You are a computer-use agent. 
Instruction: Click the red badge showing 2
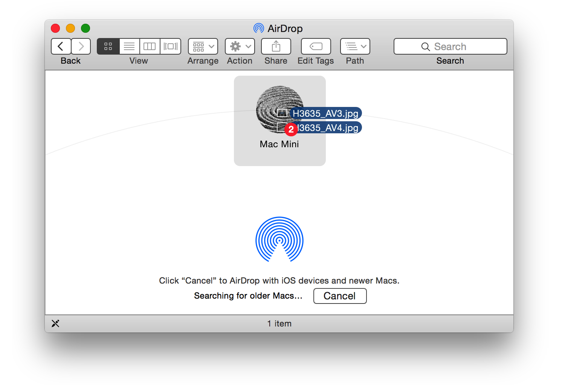coord(291,129)
